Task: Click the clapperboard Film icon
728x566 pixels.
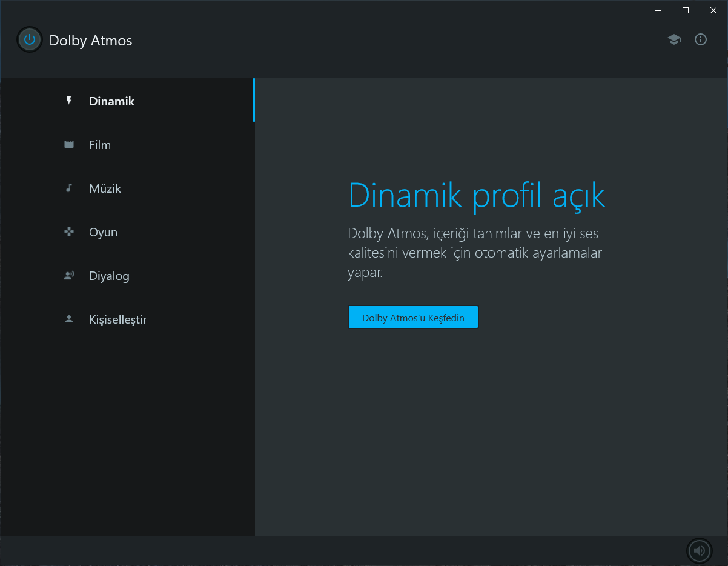Action: click(69, 145)
